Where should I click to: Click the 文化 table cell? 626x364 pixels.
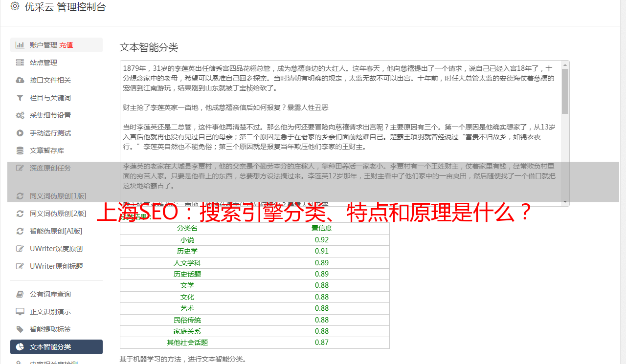pos(187,297)
